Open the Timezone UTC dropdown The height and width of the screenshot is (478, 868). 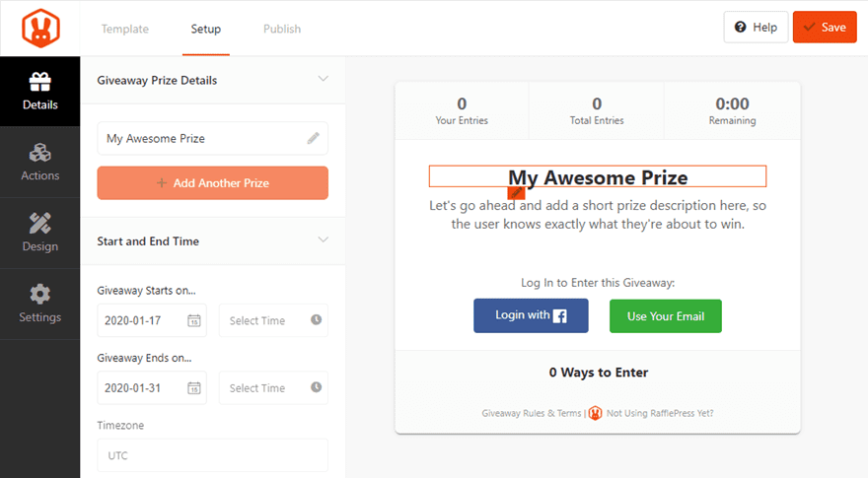tap(212, 455)
